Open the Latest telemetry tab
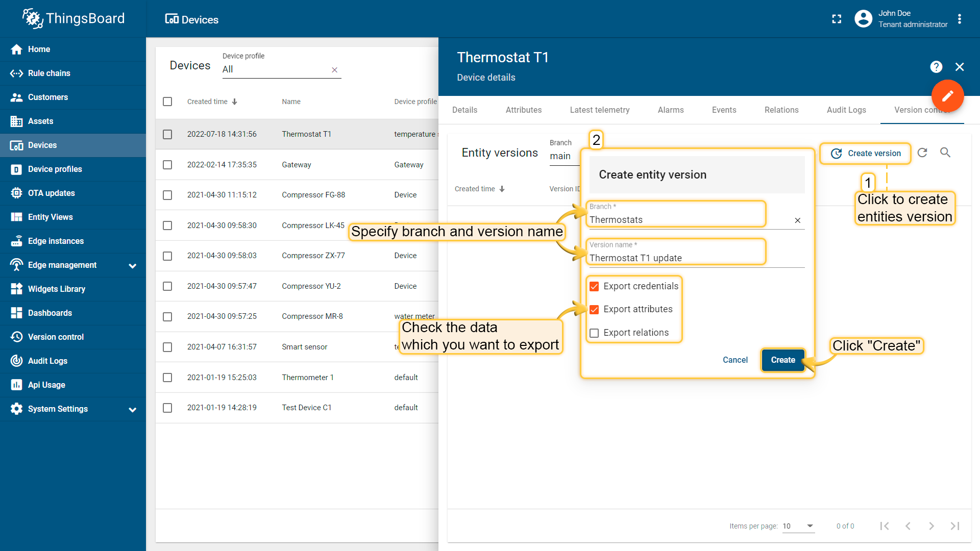980x551 pixels. click(600, 110)
